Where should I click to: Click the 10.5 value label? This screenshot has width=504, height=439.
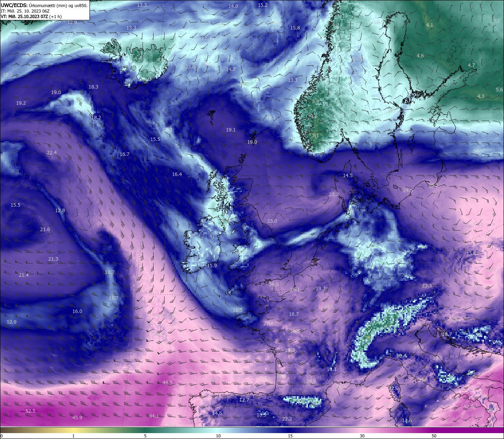click(x=261, y=415)
